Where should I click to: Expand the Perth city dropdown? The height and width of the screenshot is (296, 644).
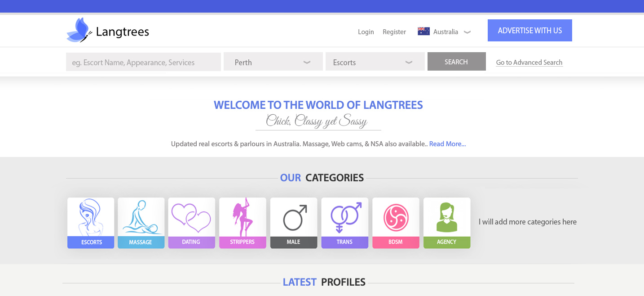273,62
